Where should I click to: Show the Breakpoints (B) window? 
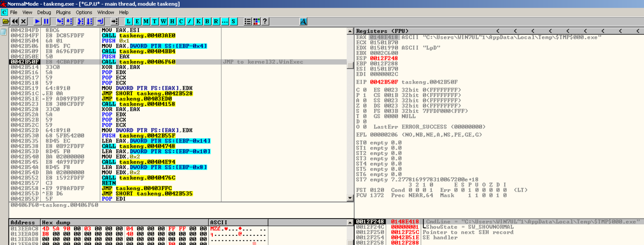[207, 21]
